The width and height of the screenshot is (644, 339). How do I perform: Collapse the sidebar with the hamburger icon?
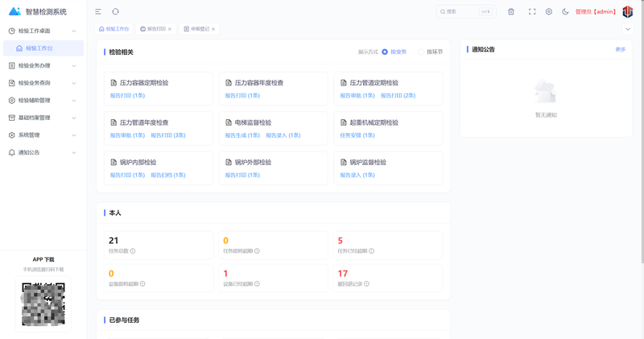(98, 11)
